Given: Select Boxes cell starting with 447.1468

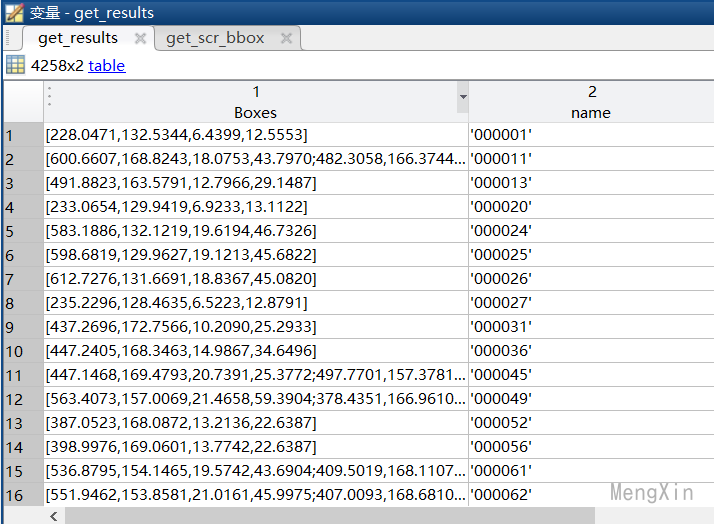Looking at the screenshot, I should [x=256, y=375].
